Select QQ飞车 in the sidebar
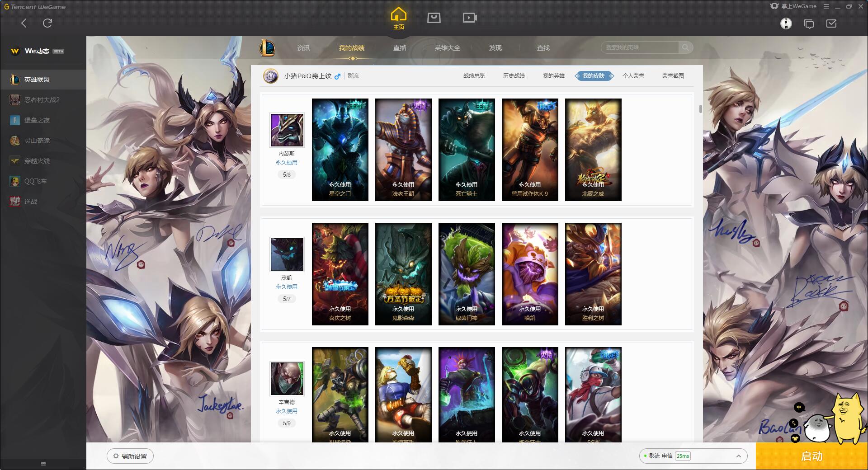The height and width of the screenshot is (470, 868). point(43,181)
